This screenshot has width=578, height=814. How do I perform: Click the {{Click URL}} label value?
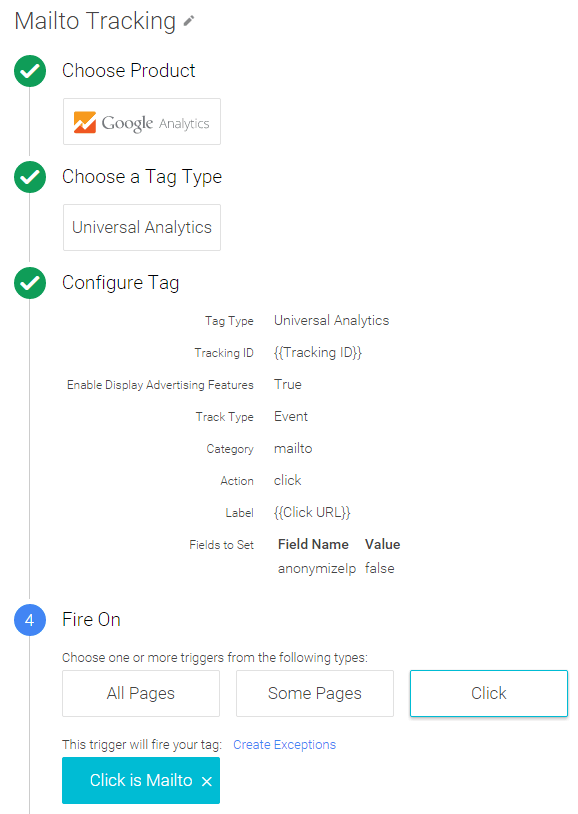pos(312,512)
